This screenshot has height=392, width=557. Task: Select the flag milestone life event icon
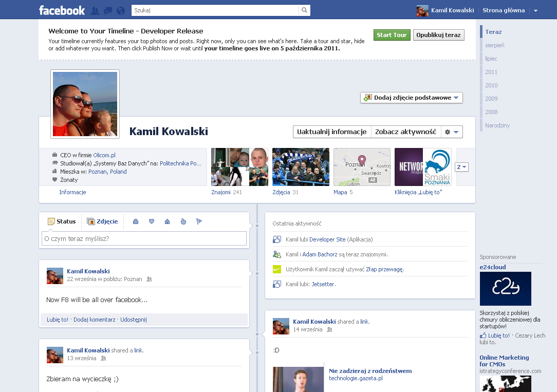pyautogui.click(x=199, y=221)
